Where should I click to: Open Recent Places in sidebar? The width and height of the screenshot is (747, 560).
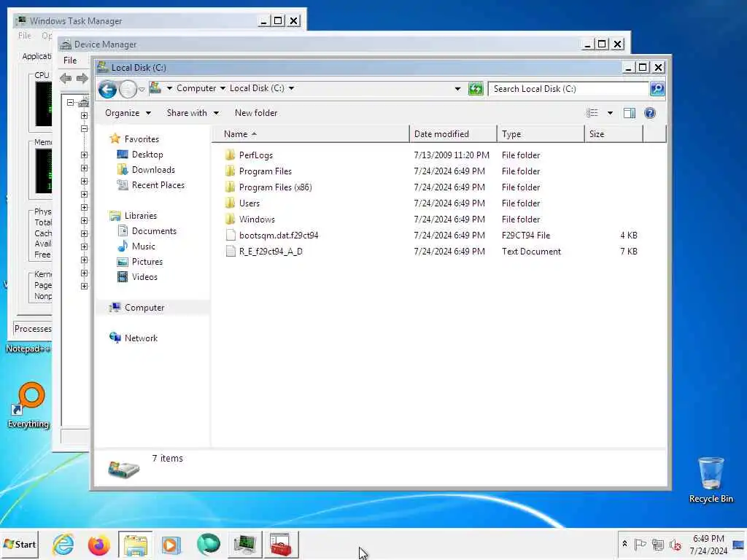158,184
